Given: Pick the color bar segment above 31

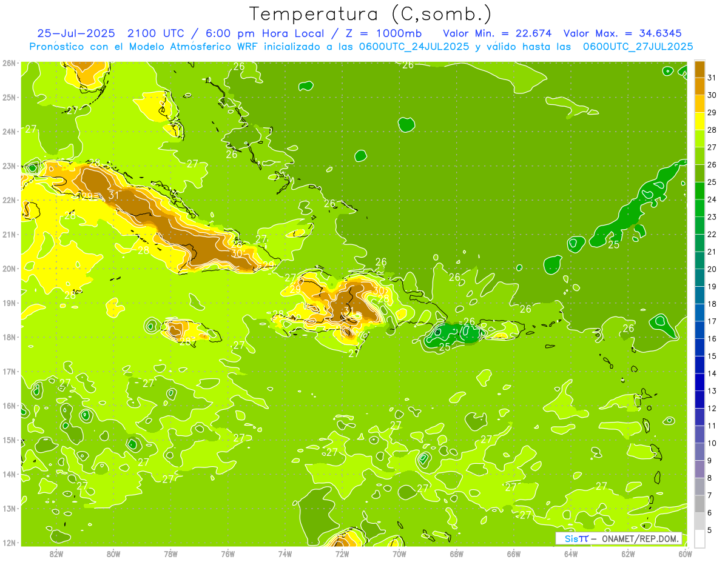Looking at the screenshot, I should click(699, 69).
